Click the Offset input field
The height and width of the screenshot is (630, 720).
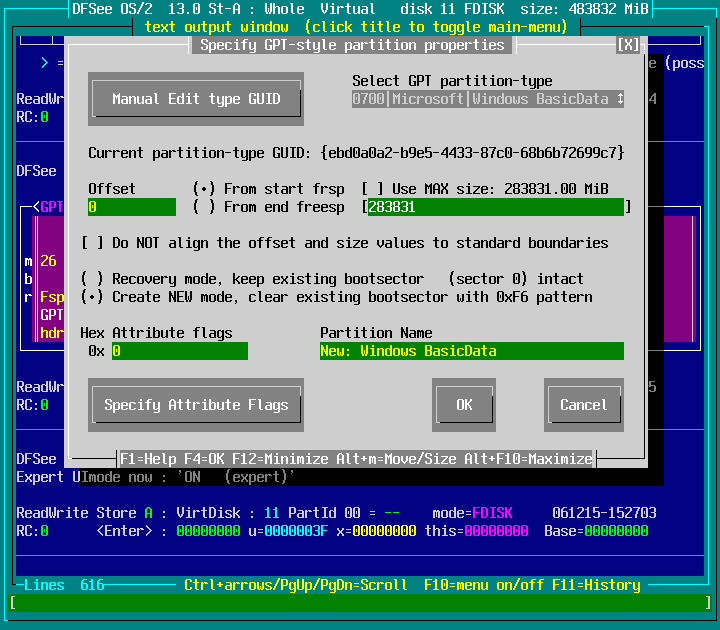tap(131, 207)
